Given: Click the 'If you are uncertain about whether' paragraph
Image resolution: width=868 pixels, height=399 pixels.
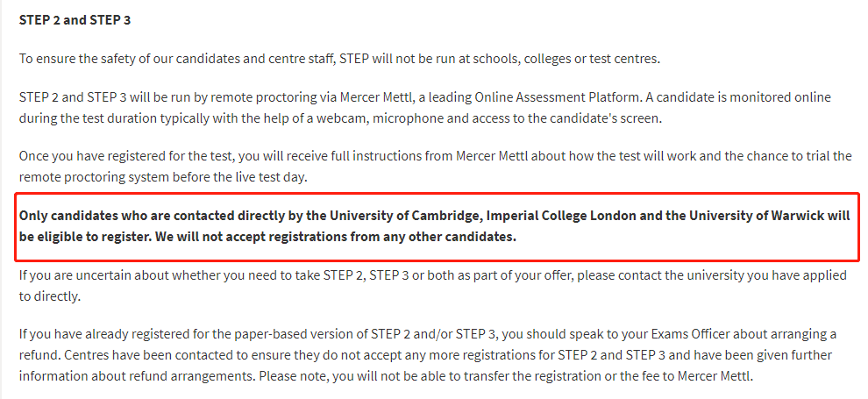Looking at the screenshot, I should 433,286.
